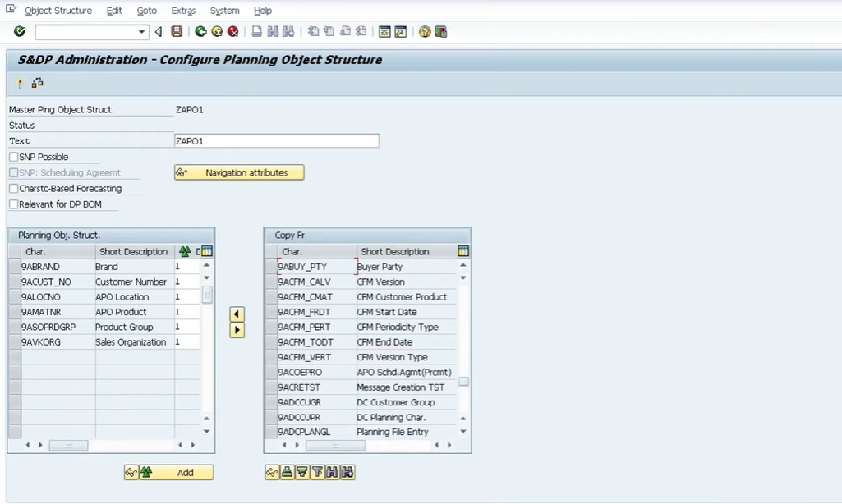Click the Help icon in the toolbar
The width and height of the screenshot is (842, 504).
coord(426,32)
